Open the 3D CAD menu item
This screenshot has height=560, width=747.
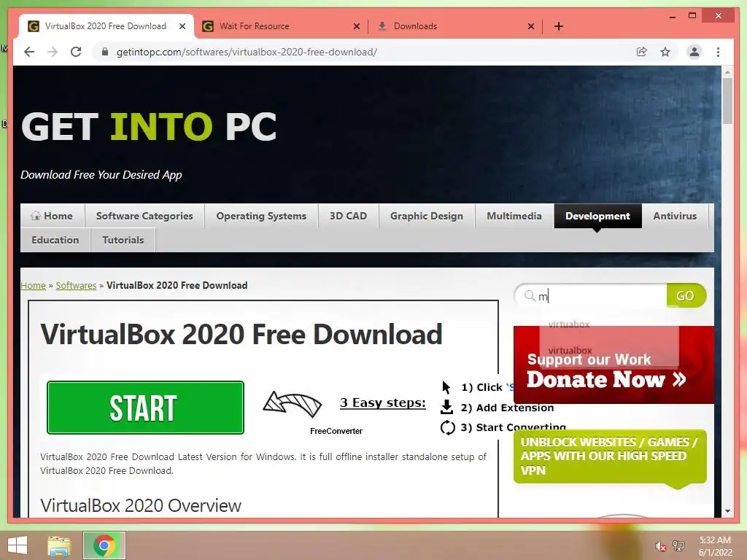[x=348, y=216]
